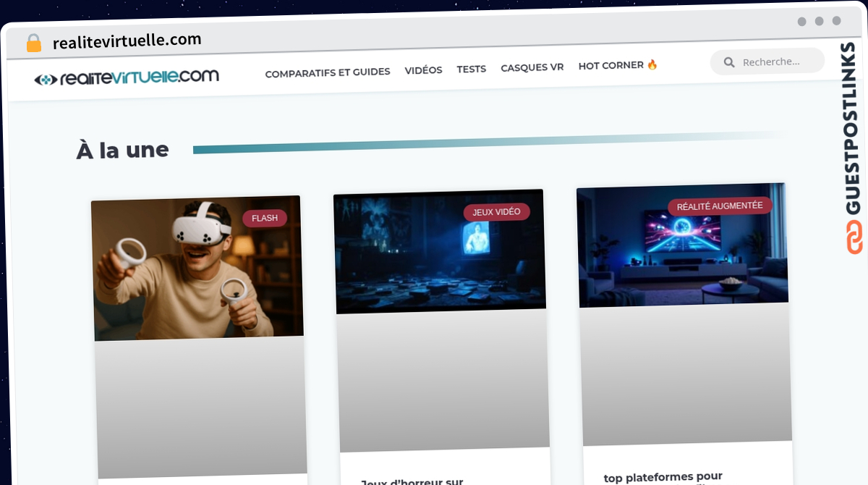Open the Hot Corner menu item
This screenshot has height=485, width=868.
point(618,65)
